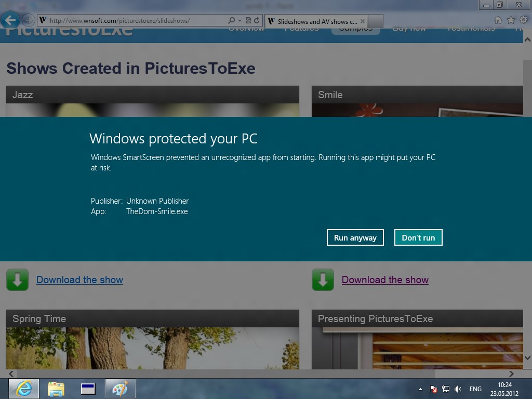The height and width of the screenshot is (399, 532).
Task: Click the horizontal scrollbar right arrow
Action: point(511,374)
